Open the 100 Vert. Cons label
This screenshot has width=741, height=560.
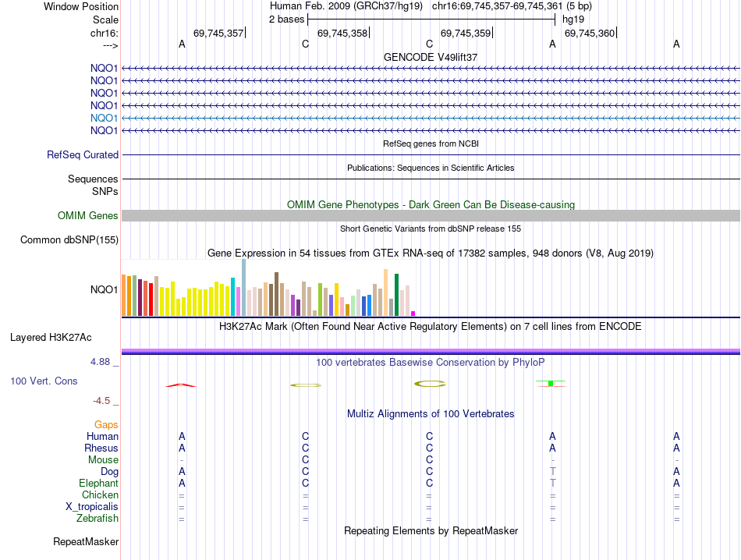coord(44,381)
